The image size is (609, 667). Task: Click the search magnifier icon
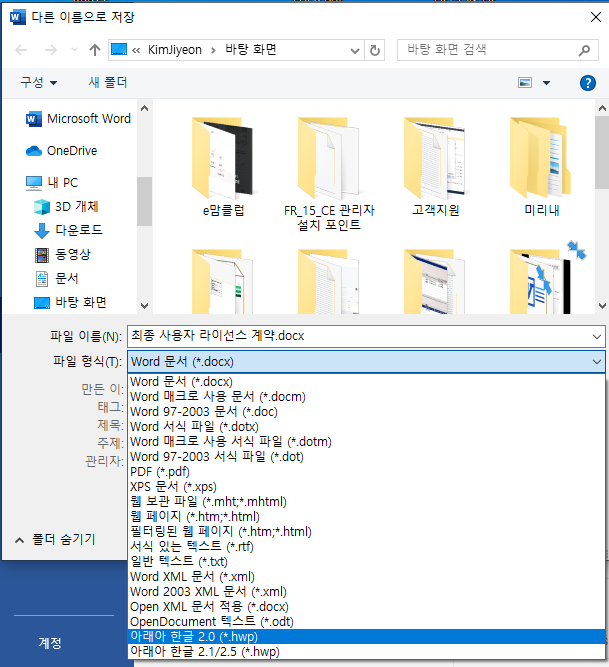tap(585, 50)
